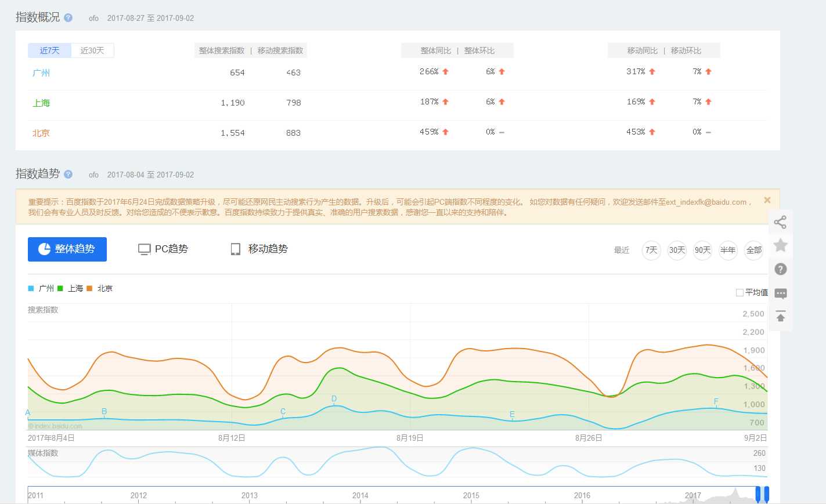Click left handle of timeline range slider
The image size is (826, 504).
pos(758,494)
